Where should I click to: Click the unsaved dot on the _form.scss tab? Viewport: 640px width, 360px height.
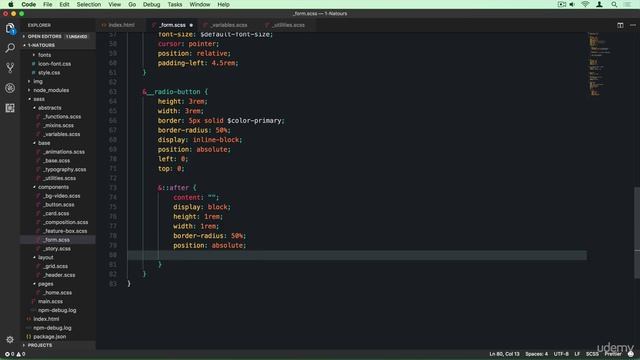coord(191,25)
